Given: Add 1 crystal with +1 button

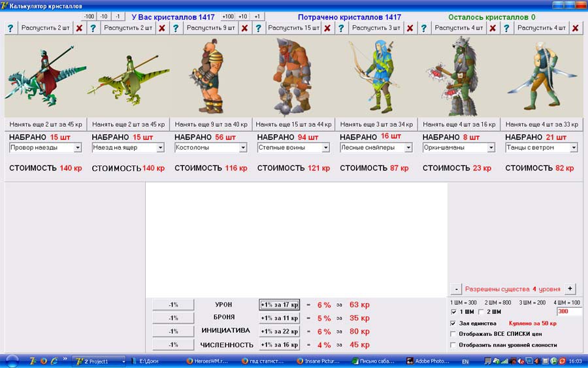Looking at the screenshot, I should click(x=257, y=16).
